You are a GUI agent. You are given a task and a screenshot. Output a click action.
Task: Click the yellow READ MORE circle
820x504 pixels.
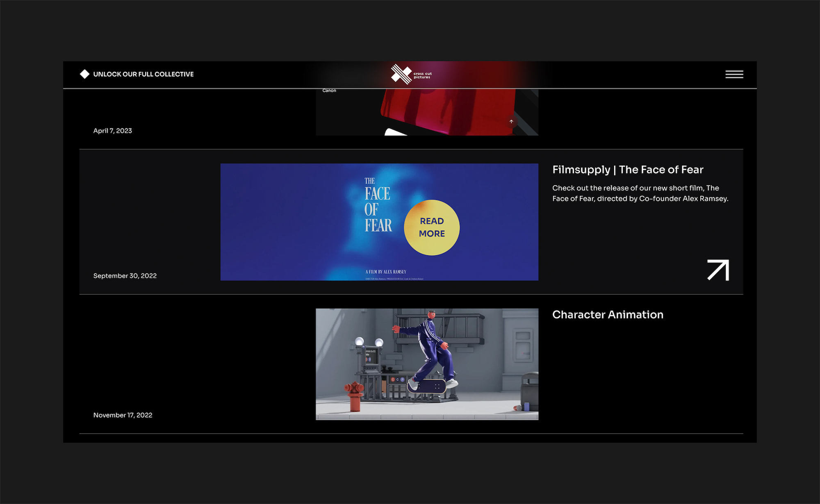point(432,227)
